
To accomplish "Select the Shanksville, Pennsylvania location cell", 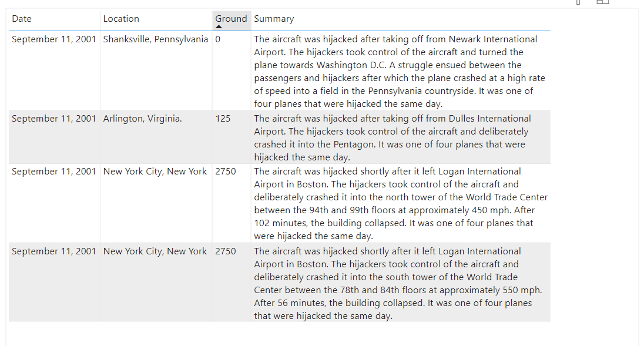I will click(x=155, y=39).
